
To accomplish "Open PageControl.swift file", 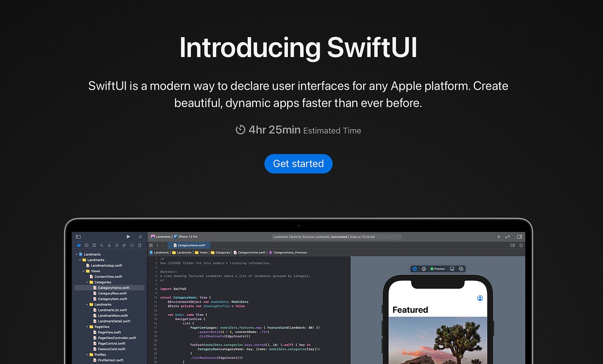I will tap(109, 344).
